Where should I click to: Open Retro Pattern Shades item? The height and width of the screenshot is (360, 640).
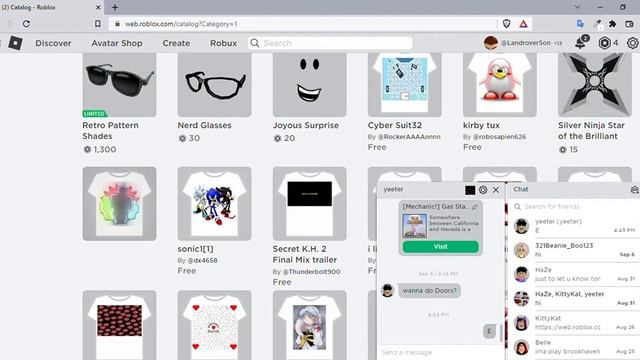110,131
